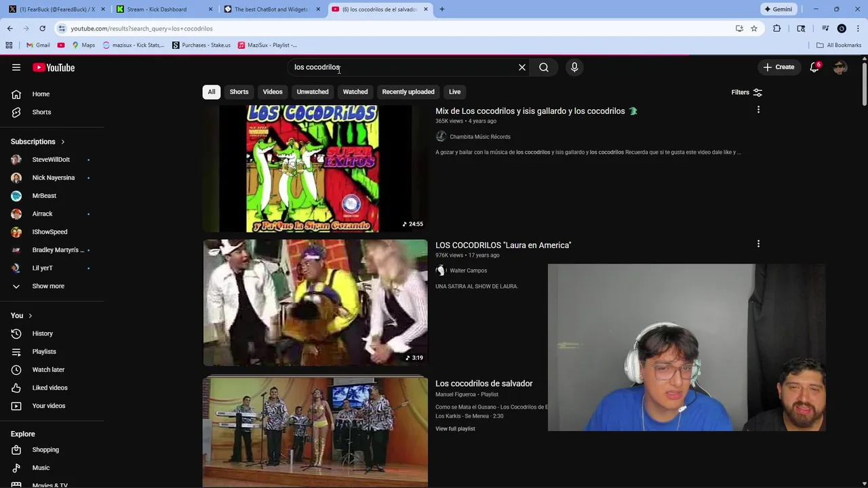Open the Chambita Music Récords channel avatar
This screenshot has height=488, width=868.
[x=441, y=136]
